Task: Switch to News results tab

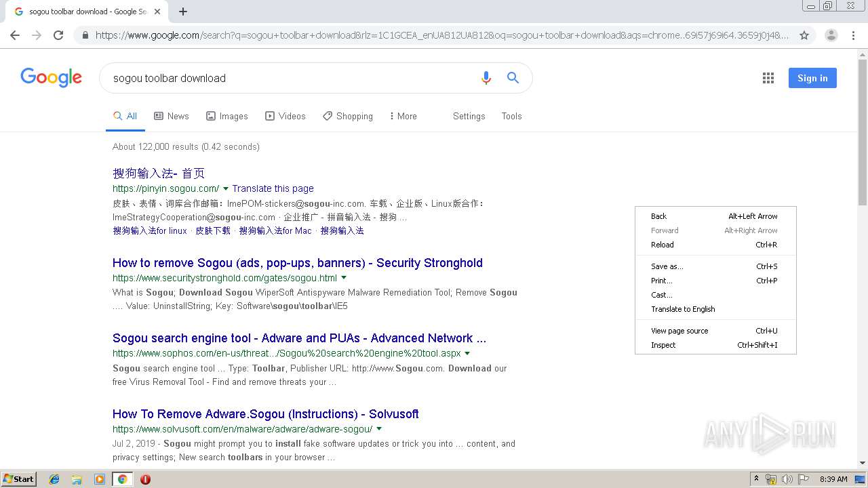Action: coord(172,116)
